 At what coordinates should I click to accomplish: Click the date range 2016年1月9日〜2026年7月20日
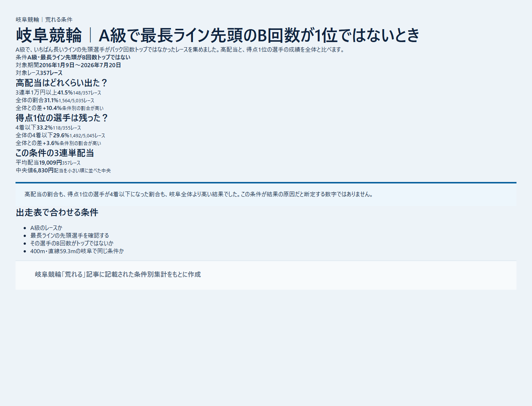80,65
